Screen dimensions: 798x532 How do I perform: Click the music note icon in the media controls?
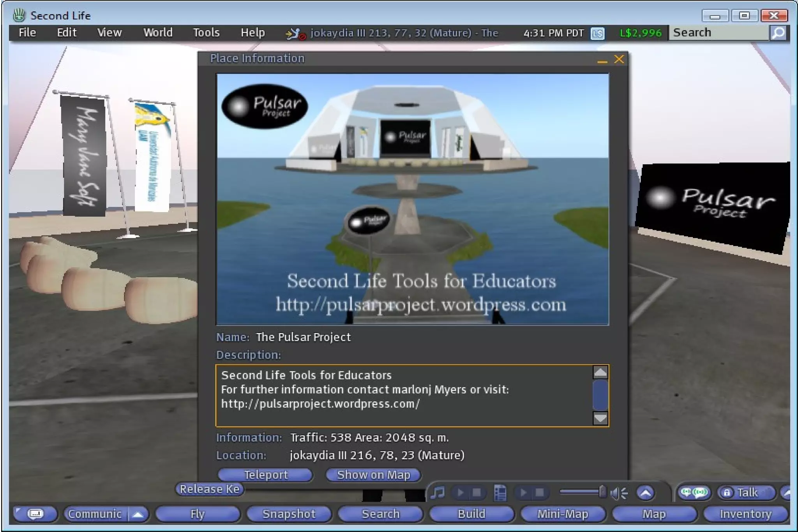(x=438, y=493)
